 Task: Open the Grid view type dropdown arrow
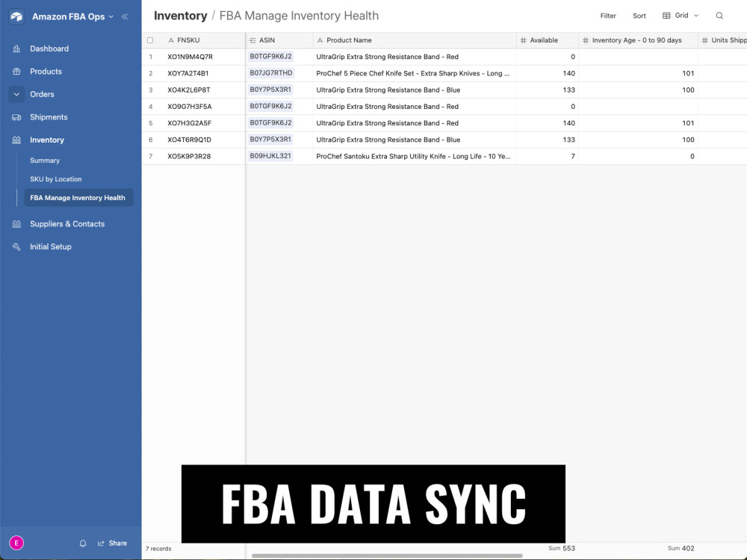tap(695, 15)
